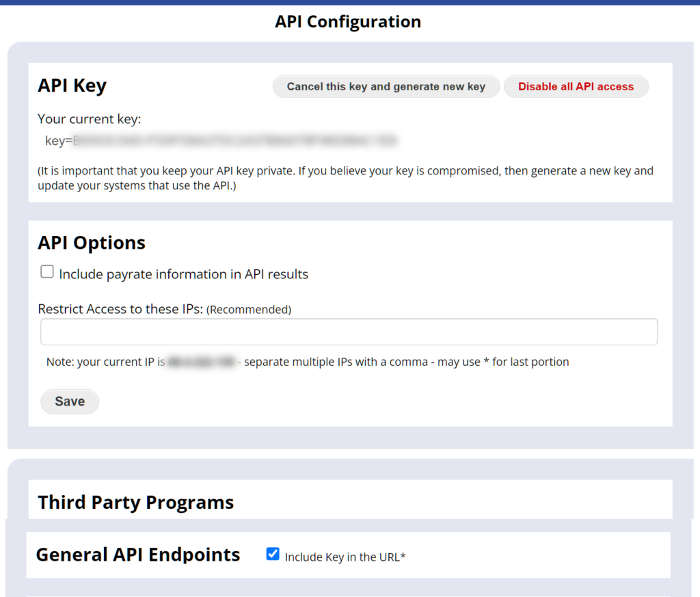Uncheck "Include Key in the URL"

(273, 554)
